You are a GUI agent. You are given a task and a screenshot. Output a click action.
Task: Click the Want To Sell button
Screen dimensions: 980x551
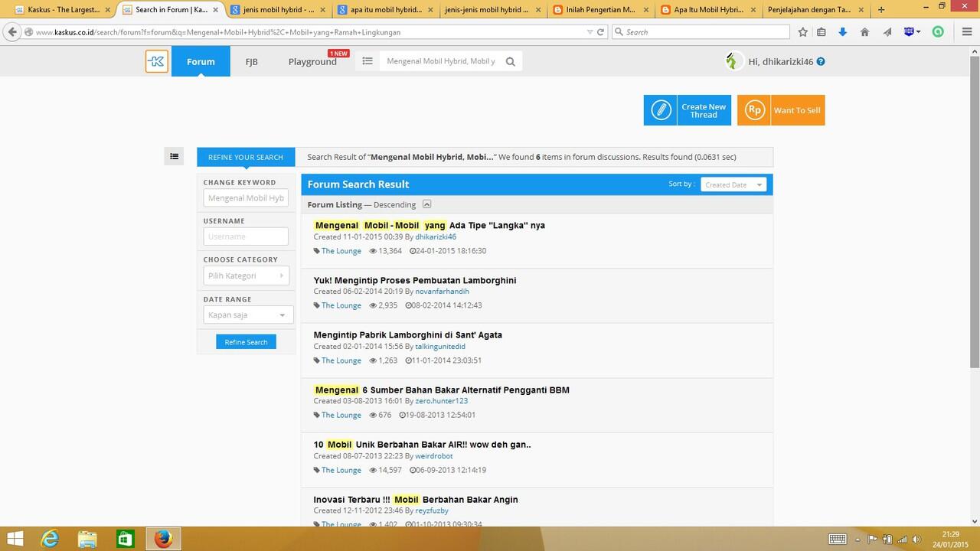click(x=781, y=110)
